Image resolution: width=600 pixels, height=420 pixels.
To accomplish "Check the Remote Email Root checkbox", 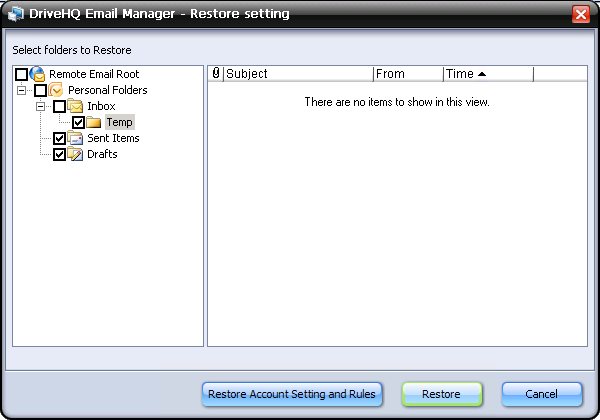I will [22, 75].
